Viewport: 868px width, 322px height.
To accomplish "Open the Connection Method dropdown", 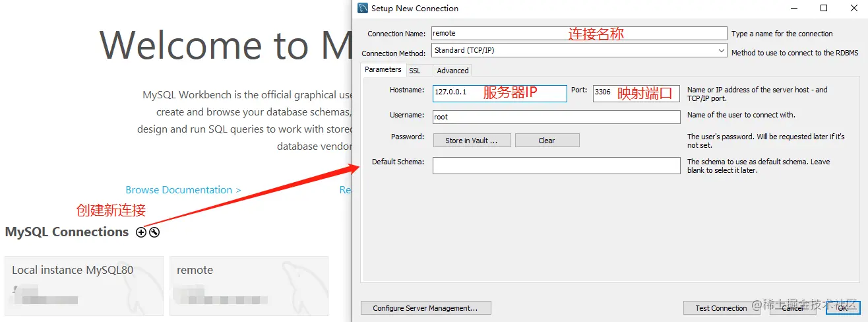I will (579, 50).
